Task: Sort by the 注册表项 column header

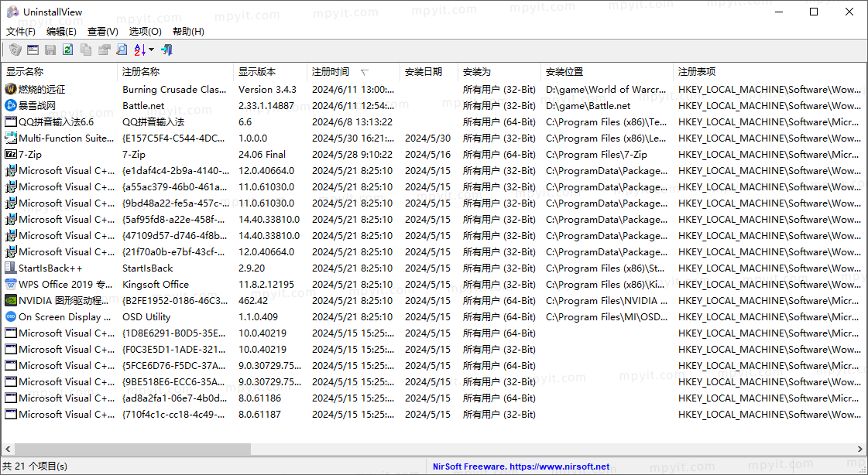Action: click(770, 72)
